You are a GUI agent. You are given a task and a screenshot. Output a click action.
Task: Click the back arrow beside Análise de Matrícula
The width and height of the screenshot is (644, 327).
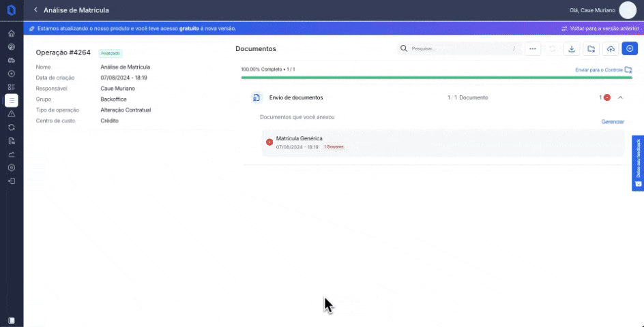click(35, 10)
